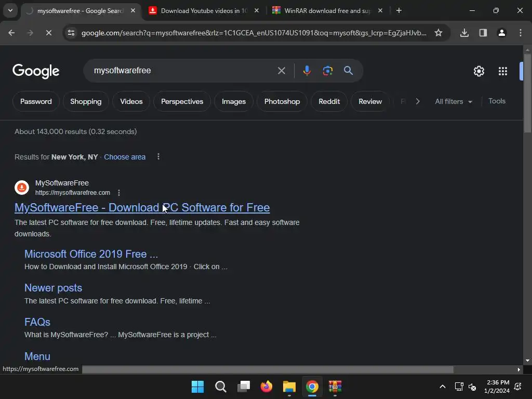Viewport: 532px width, 399px height.
Task: Open the Google apps grid
Action: 503,71
